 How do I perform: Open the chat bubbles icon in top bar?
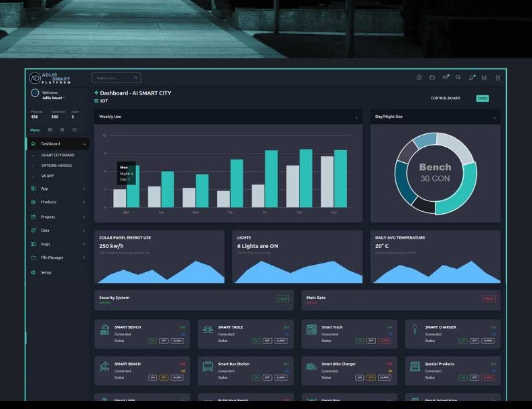click(458, 78)
